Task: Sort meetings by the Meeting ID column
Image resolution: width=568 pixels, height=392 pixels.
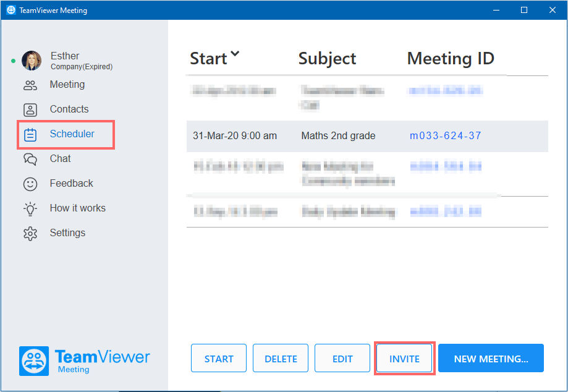Action: [x=451, y=58]
